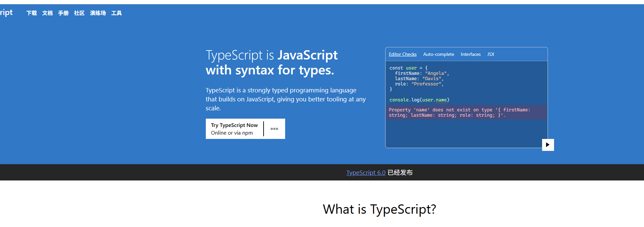Screen dimensions: 644x227
Task: Switch to the Auto-complete tab
Action: click(x=439, y=54)
